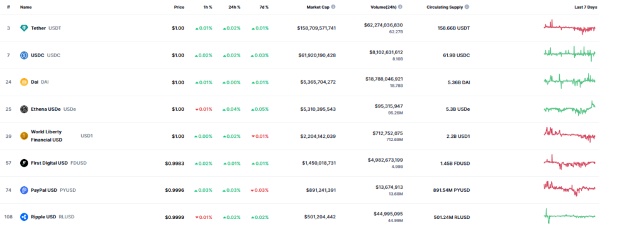Click the PayPal USD logo icon
This screenshot has width=644, height=229.
25,190
